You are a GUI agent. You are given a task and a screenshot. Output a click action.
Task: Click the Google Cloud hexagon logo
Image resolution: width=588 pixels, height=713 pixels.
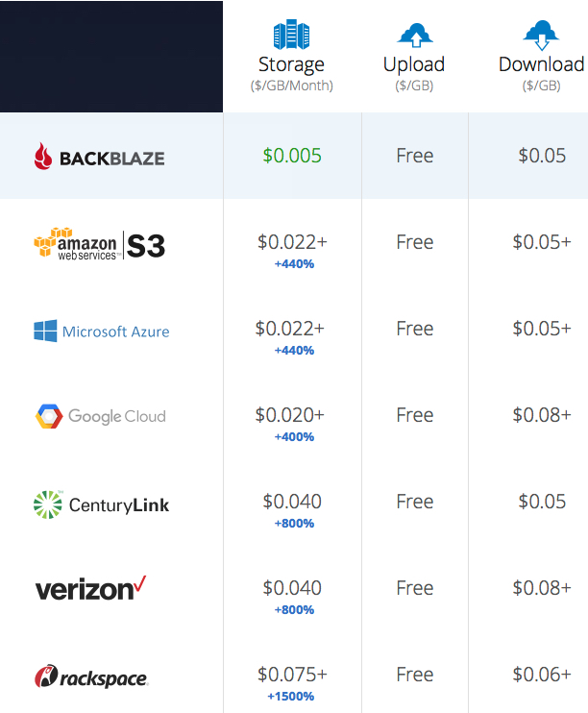[x=49, y=416]
